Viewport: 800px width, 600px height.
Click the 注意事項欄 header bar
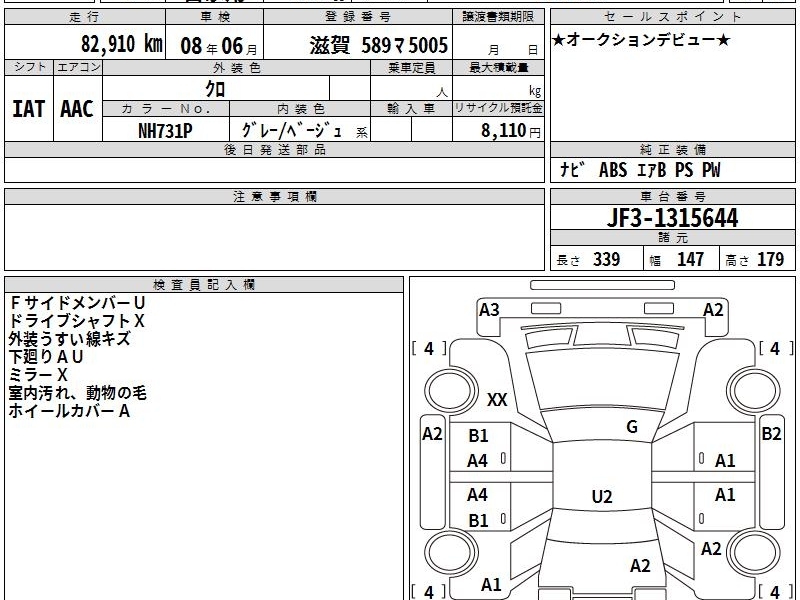click(x=274, y=196)
